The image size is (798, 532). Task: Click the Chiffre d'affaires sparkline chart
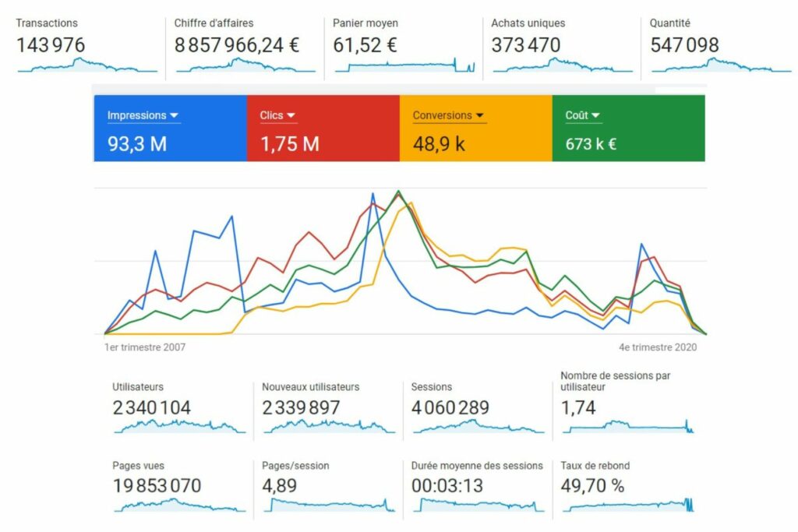(x=245, y=65)
